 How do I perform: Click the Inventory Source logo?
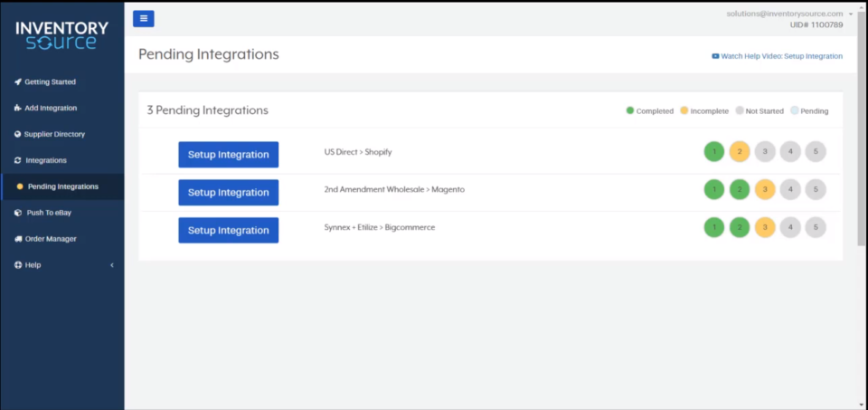(62, 35)
